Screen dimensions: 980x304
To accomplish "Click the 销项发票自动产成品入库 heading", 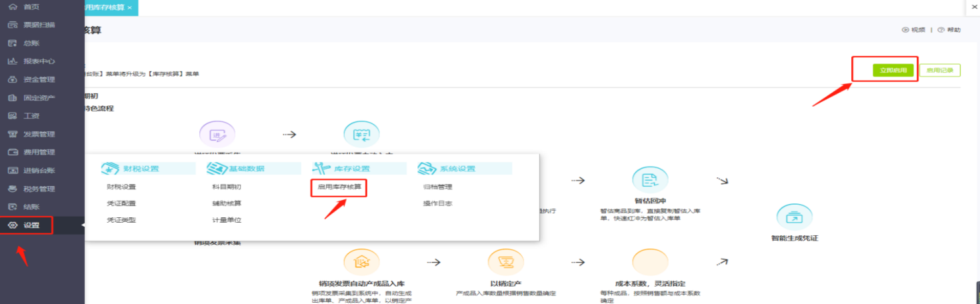I will [x=361, y=283].
